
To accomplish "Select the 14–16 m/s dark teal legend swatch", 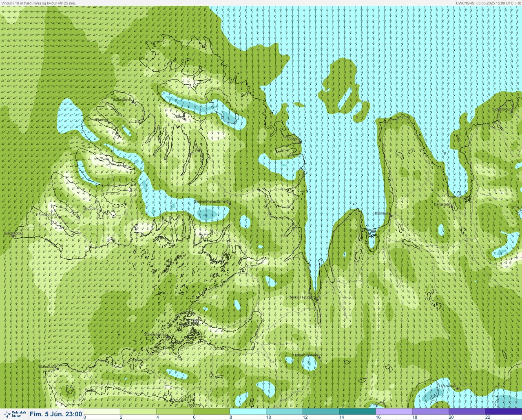I will [x=357, y=411].
